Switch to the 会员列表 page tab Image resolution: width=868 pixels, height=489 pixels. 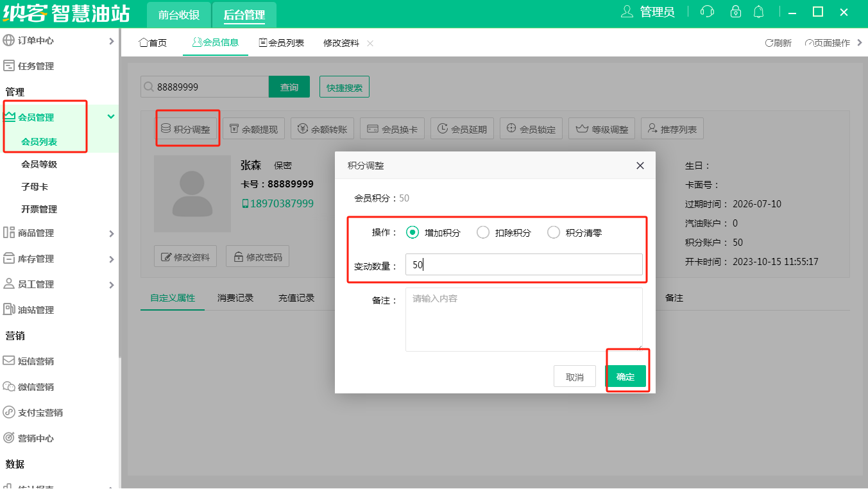(281, 43)
